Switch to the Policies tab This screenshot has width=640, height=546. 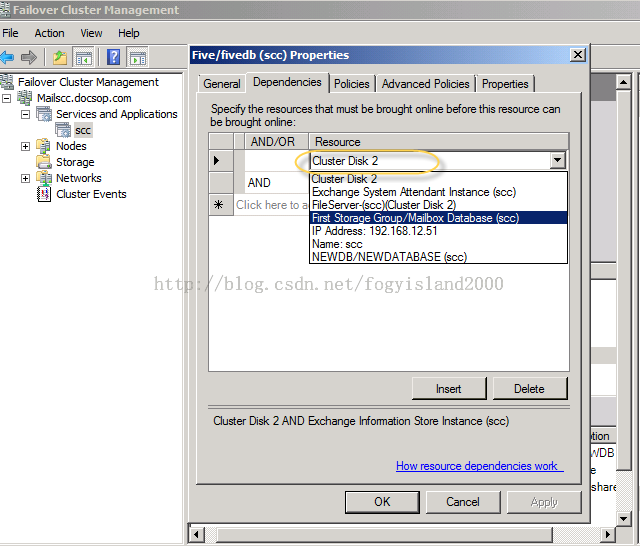351,84
